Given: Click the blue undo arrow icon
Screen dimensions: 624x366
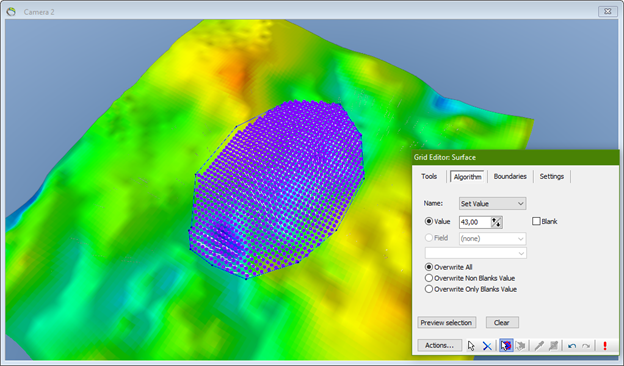Looking at the screenshot, I should pos(572,346).
